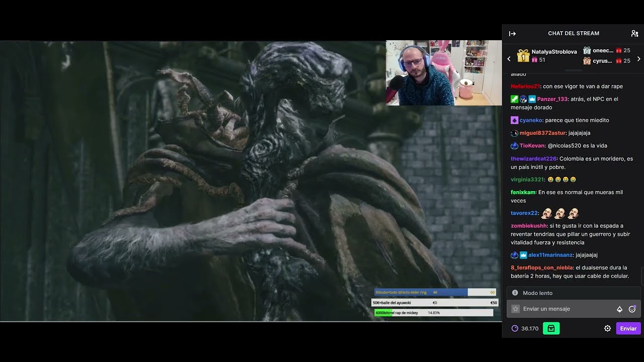This screenshot has height=362, width=644.
Task: Click miguel8372astur's chat badge icon
Action: [514, 133]
